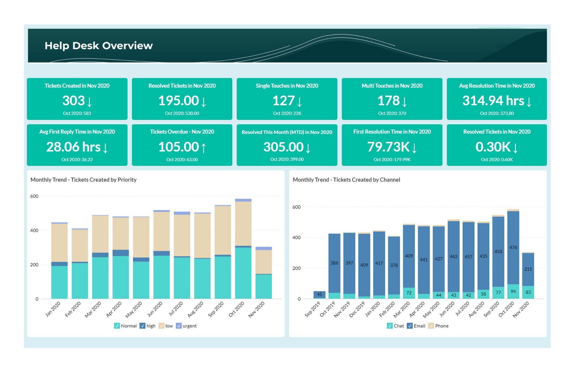This screenshot has height=372, width=588.
Task: Hide the Email series via legend checkbox
Action: click(x=410, y=326)
